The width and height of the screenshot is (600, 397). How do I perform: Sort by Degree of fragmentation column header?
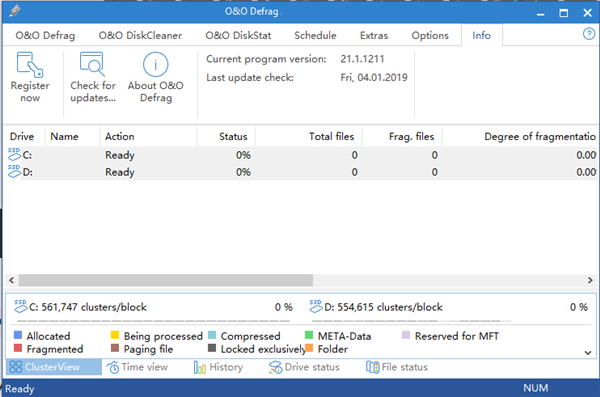click(520, 137)
